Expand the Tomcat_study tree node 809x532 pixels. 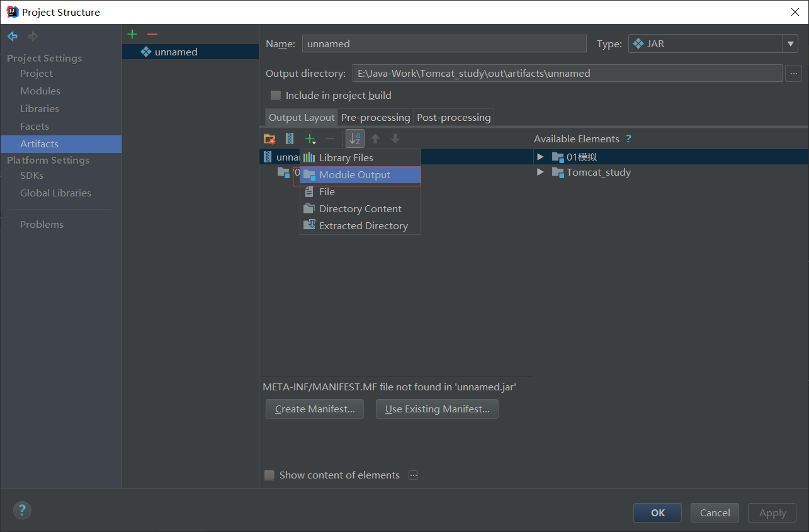(540, 172)
